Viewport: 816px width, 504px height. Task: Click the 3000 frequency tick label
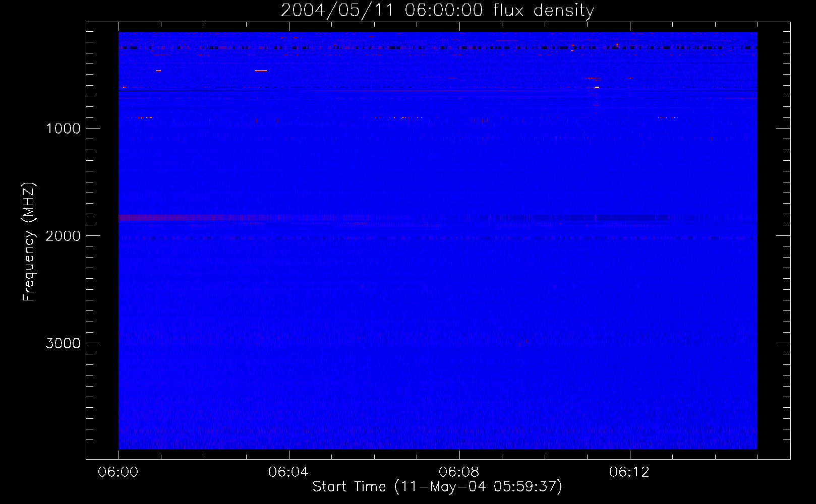click(x=64, y=343)
